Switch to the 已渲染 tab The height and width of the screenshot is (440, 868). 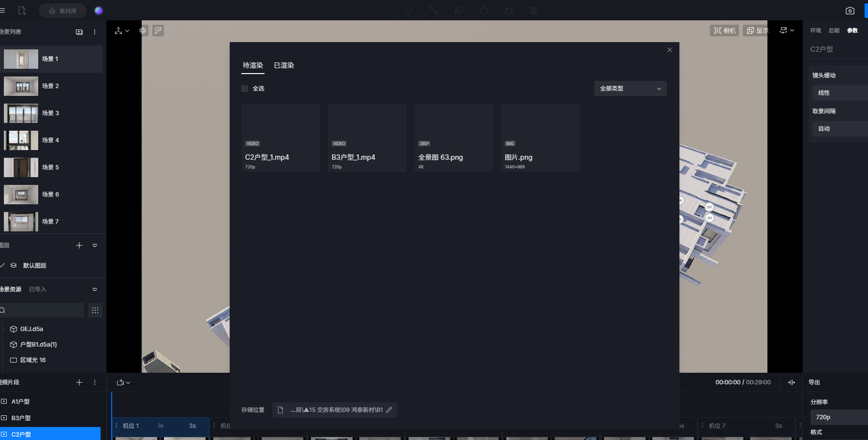[x=284, y=65]
